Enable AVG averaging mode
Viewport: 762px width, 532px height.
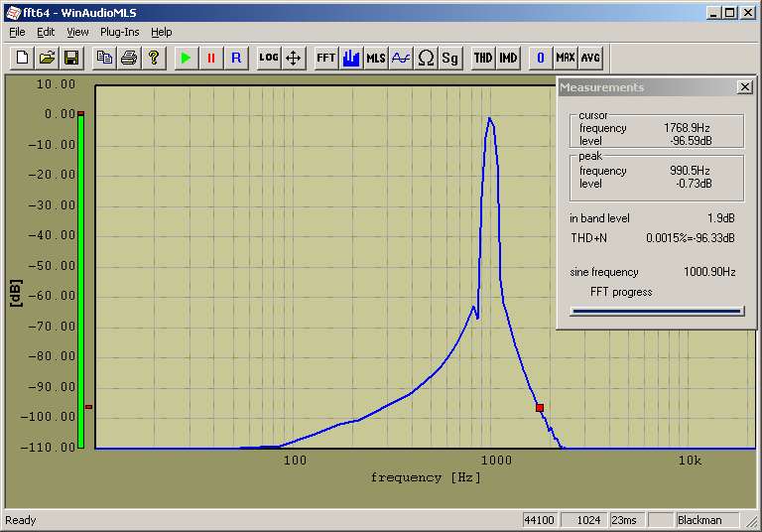coord(590,58)
